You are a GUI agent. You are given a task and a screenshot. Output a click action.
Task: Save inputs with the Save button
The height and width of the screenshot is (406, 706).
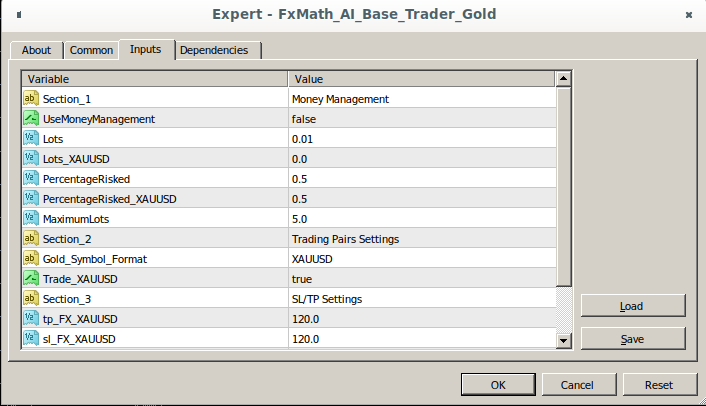pos(633,339)
